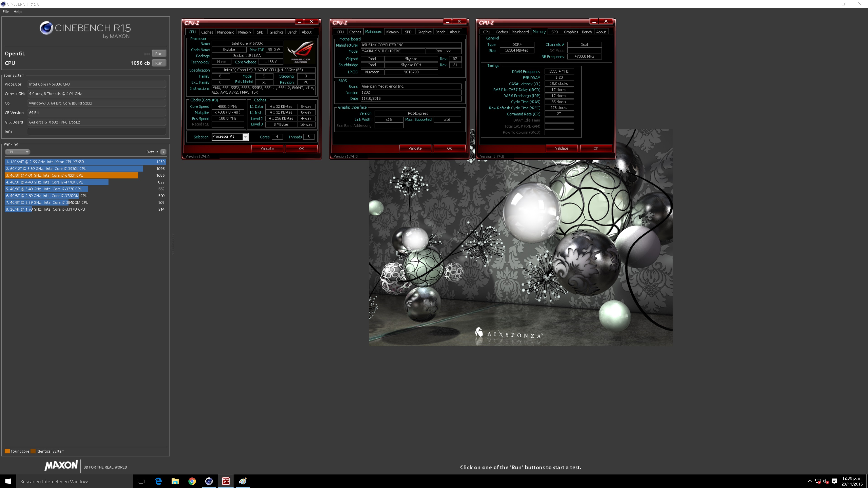
Task: Open Caches tab in Memory CPU-Z window
Action: pos(501,32)
